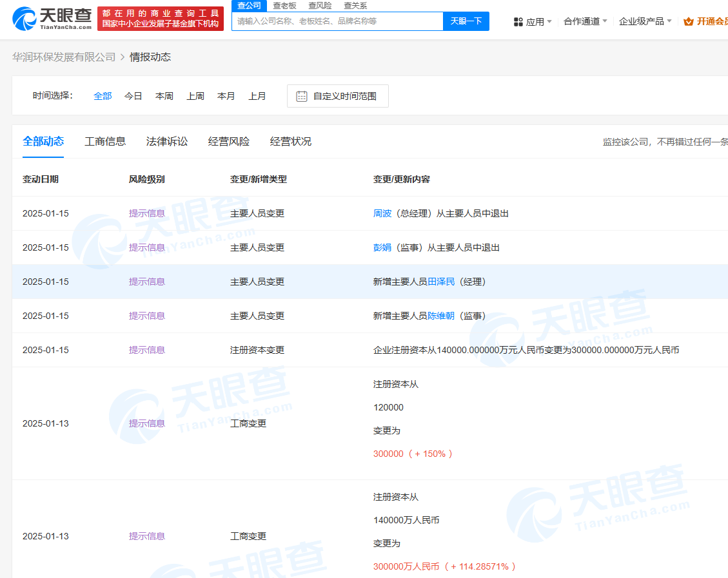Click the crown membership icon
The height and width of the screenshot is (578, 728).
(x=688, y=21)
